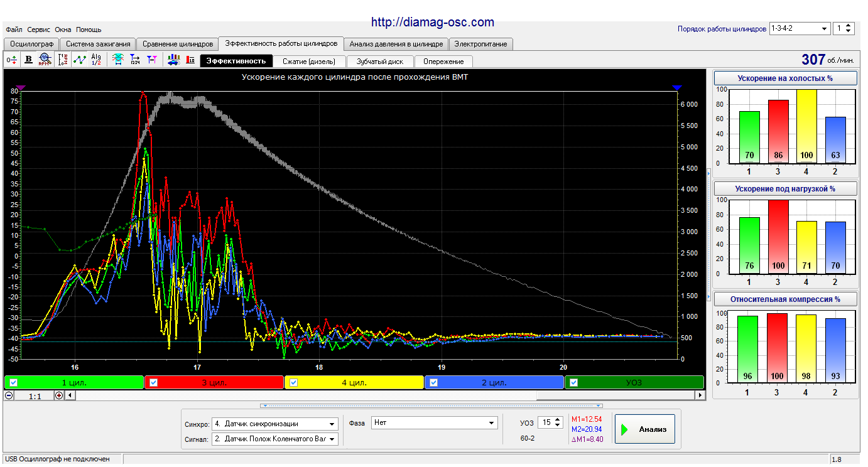Click the purple triangle marker above the graph
The width and height of the screenshot is (868, 467).
click(x=20, y=87)
